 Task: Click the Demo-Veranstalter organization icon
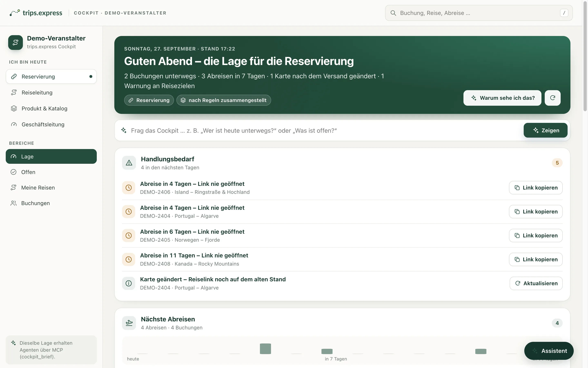(x=16, y=42)
